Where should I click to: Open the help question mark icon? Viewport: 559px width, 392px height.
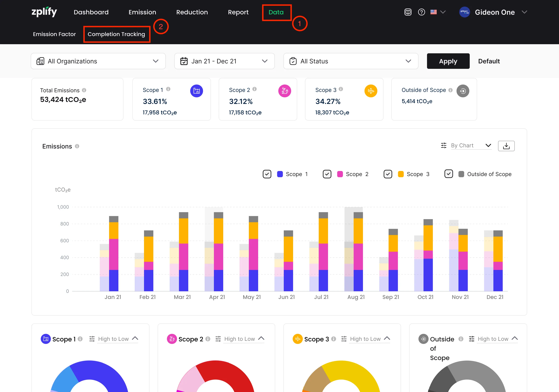coord(421,12)
